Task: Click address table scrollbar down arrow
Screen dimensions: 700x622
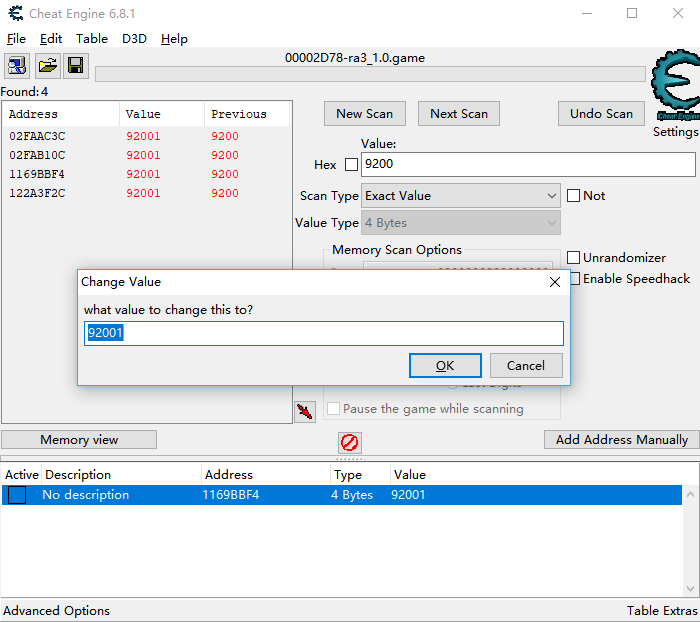Action: click(x=690, y=589)
